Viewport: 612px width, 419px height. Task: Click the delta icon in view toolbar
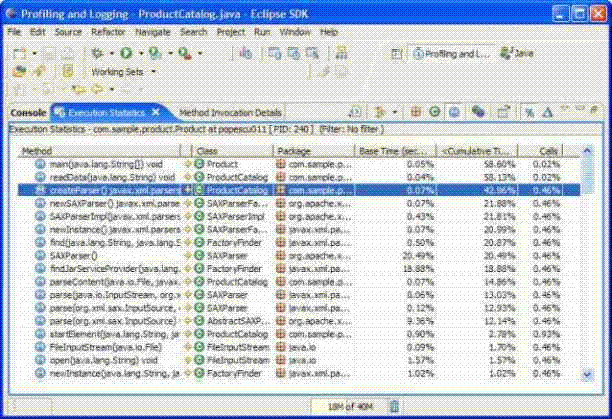548,113
